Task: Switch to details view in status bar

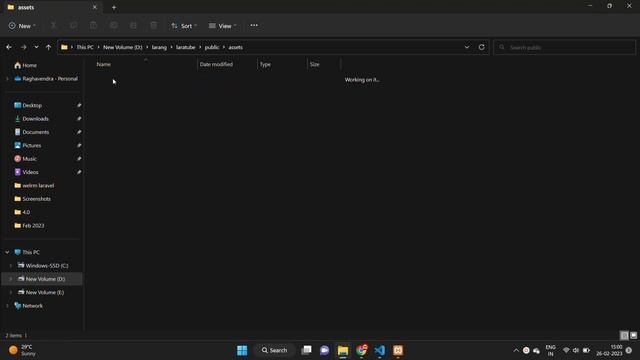Action: point(624,336)
